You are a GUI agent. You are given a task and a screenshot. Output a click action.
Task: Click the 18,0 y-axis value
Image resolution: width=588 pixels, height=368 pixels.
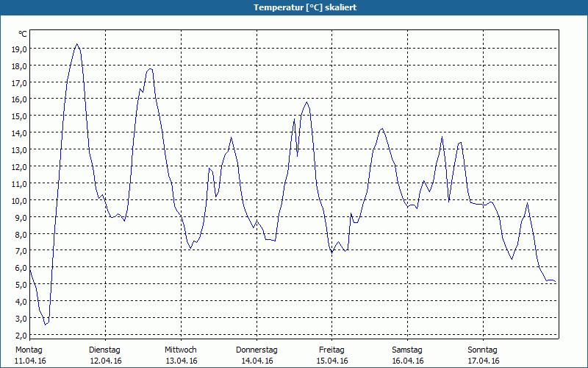click(19, 66)
